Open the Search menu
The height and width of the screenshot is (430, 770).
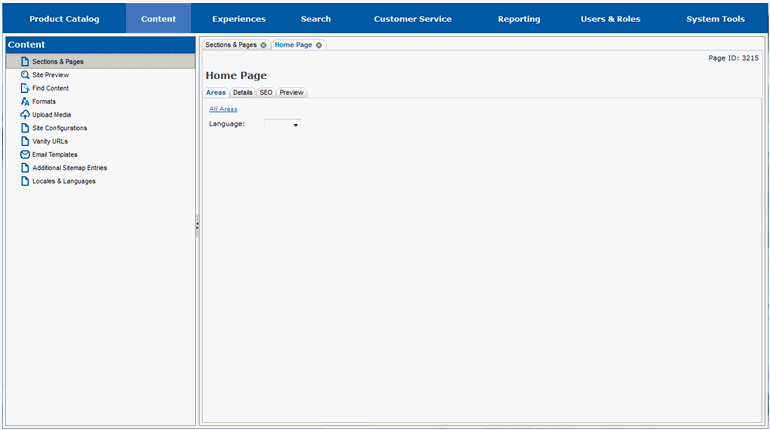pyautogui.click(x=316, y=19)
